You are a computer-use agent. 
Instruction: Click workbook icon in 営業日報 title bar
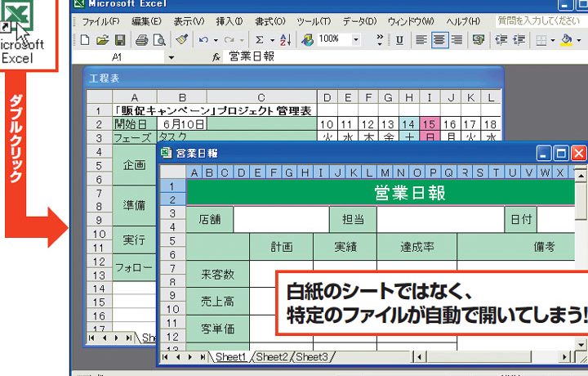pyautogui.click(x=166, y=153)
